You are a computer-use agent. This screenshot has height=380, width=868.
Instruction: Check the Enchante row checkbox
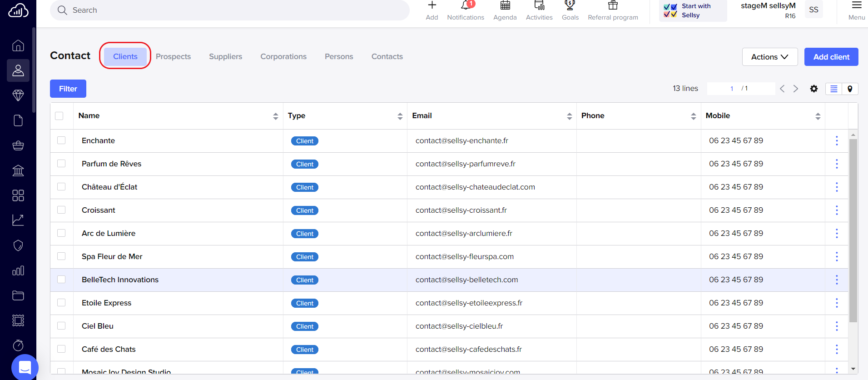click(61, 140)
